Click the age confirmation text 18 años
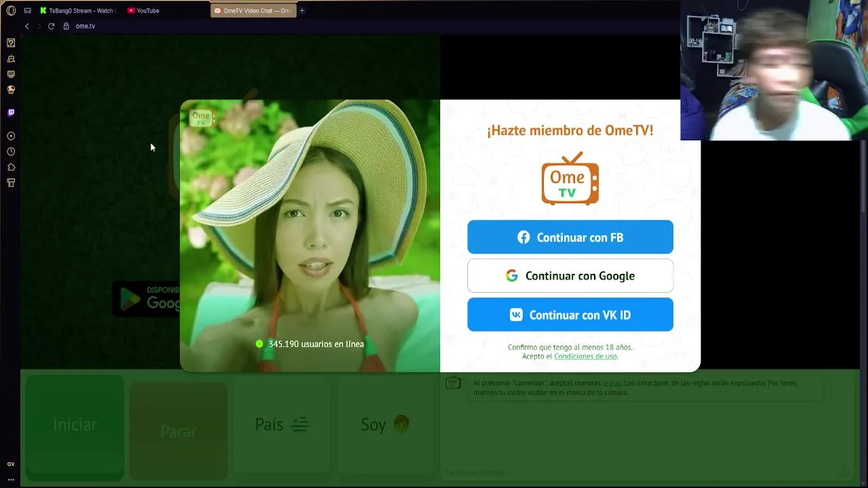This screenshot has height=488, width=868. pos(570,347)
